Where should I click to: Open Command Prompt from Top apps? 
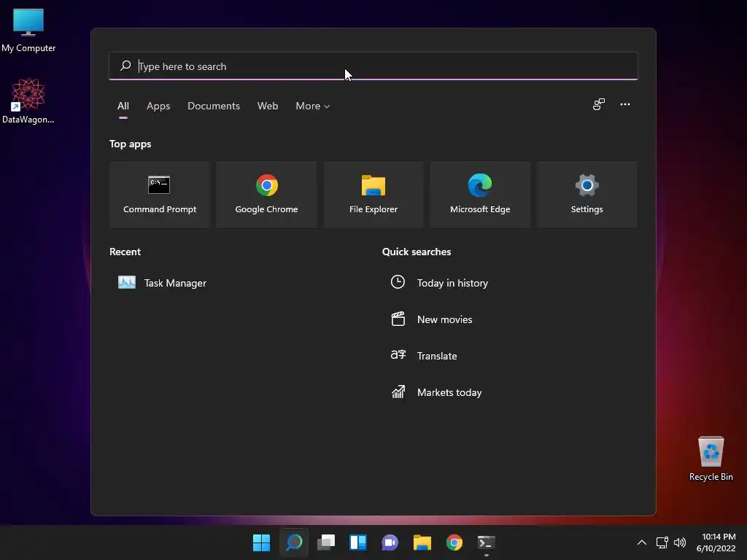160,194
